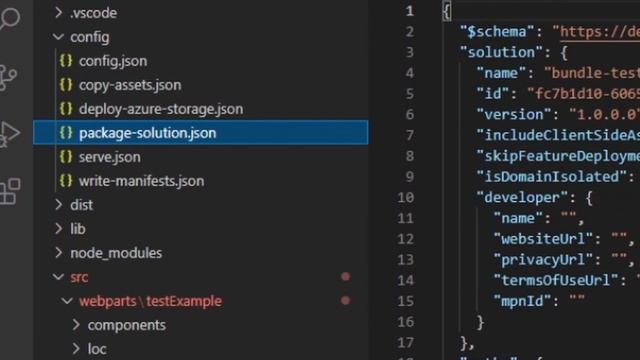Viewport: 640px width, 360px height.
Task: Expand the components folder chevron
Action: click(x=76, y=325)
